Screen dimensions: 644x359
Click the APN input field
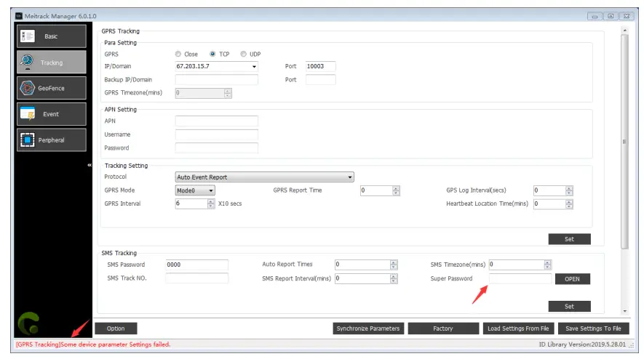pyautogui.click(x=216, y=121)
